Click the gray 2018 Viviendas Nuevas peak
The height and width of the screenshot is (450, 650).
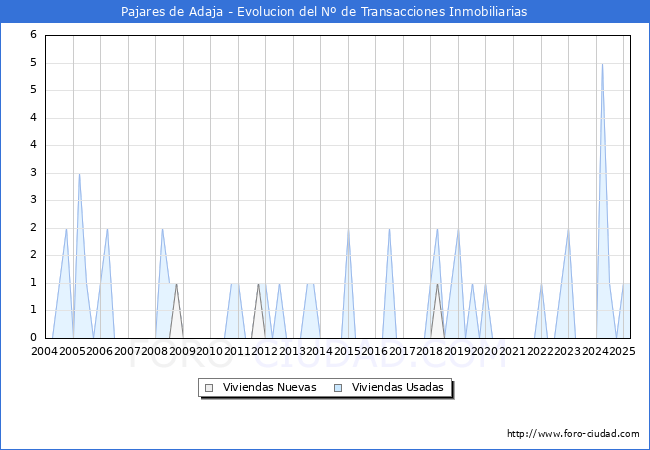pyautogui.click(x=437, y=284)
